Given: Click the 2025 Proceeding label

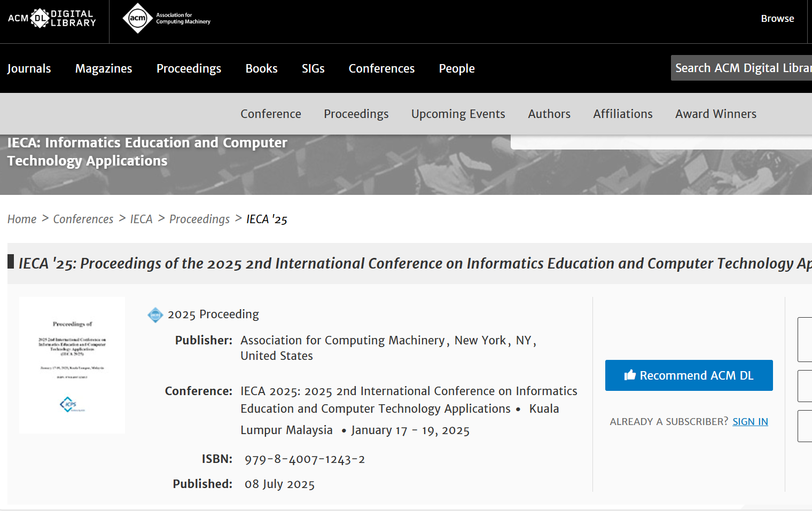Looking at the screenshot, I should [x=213, y=314].
